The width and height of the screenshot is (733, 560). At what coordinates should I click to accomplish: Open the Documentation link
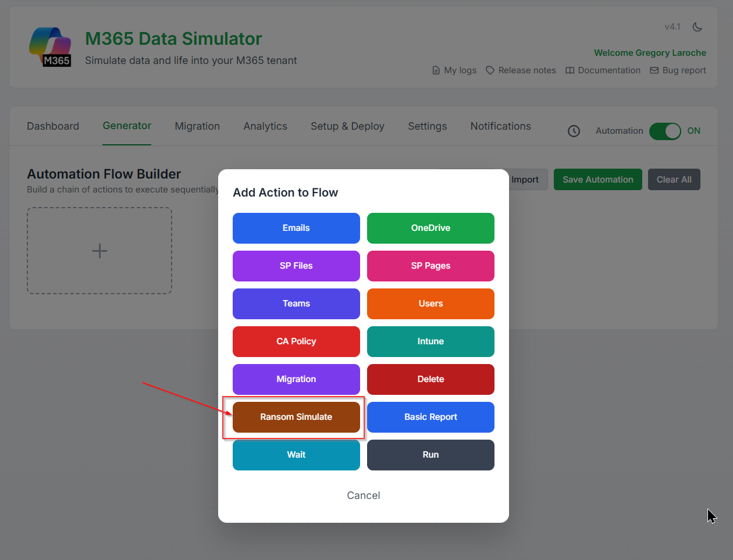point(603,70)
